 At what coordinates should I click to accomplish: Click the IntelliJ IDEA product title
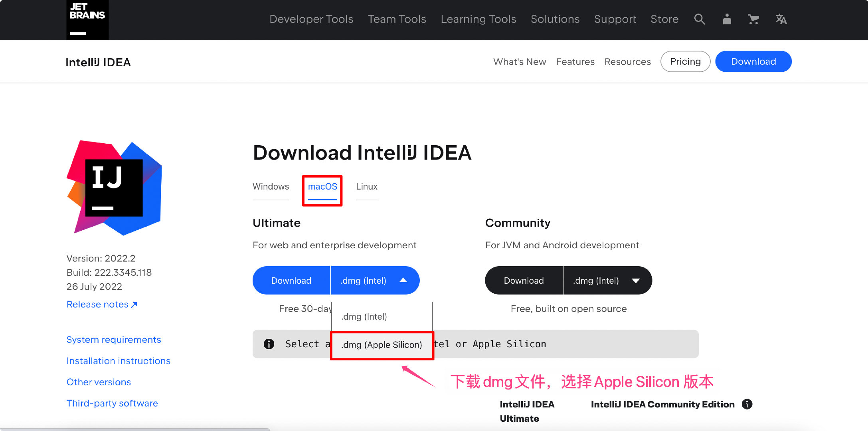[98, 62]
